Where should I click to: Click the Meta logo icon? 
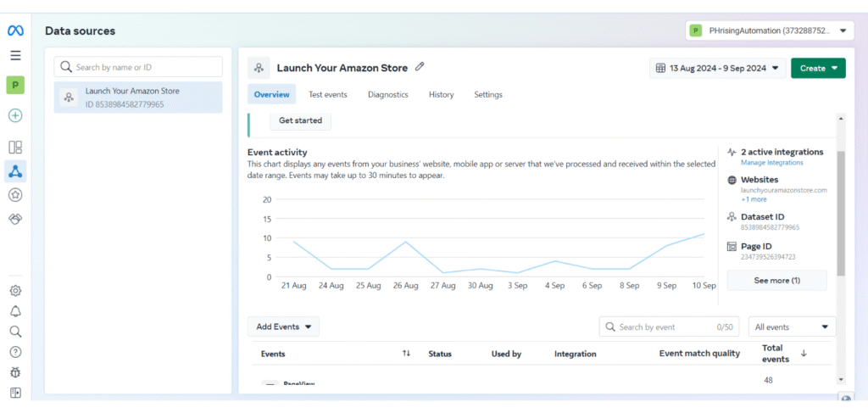15,31
